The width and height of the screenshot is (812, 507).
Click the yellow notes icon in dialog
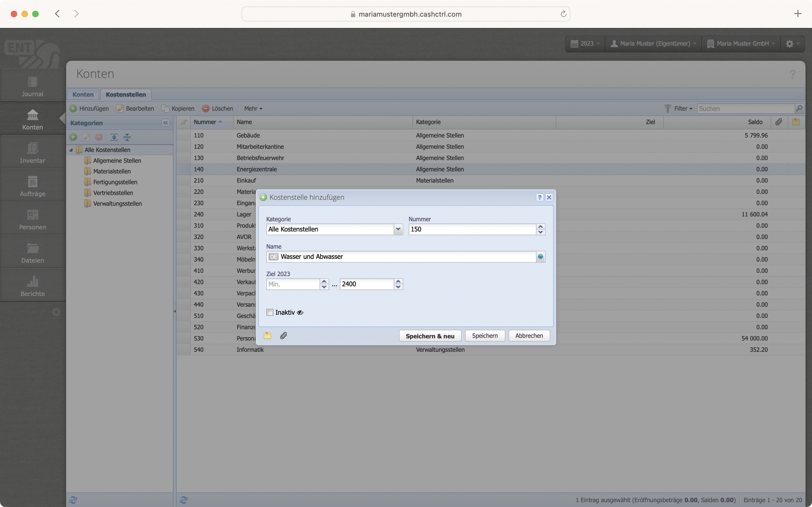(267, 336)
